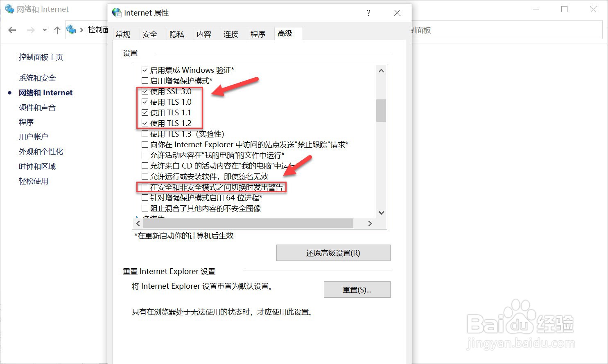Open 轻松使用 category
Image resolution: width=608 pixels, height=364 pixels.
point(34,181)
